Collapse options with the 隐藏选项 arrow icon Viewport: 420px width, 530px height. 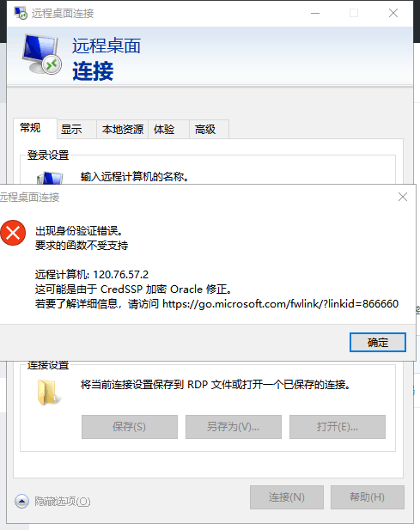[x=22, y=502]
